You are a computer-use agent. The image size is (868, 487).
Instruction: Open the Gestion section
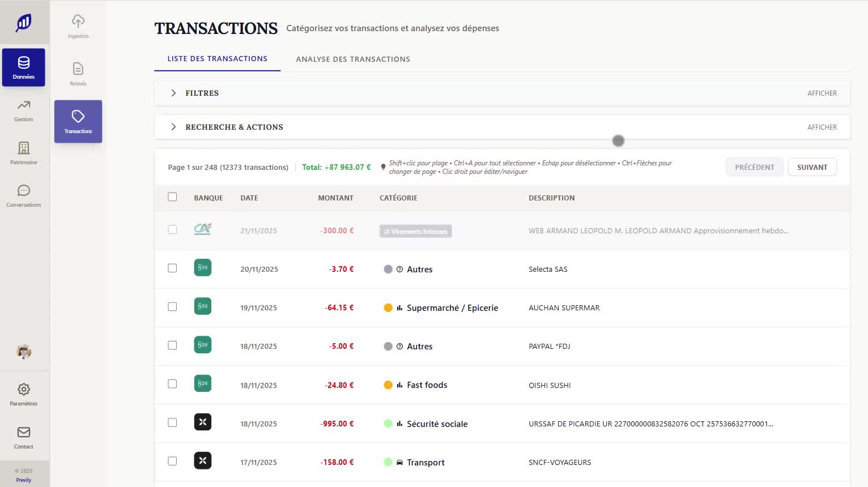tap(23, 110)
